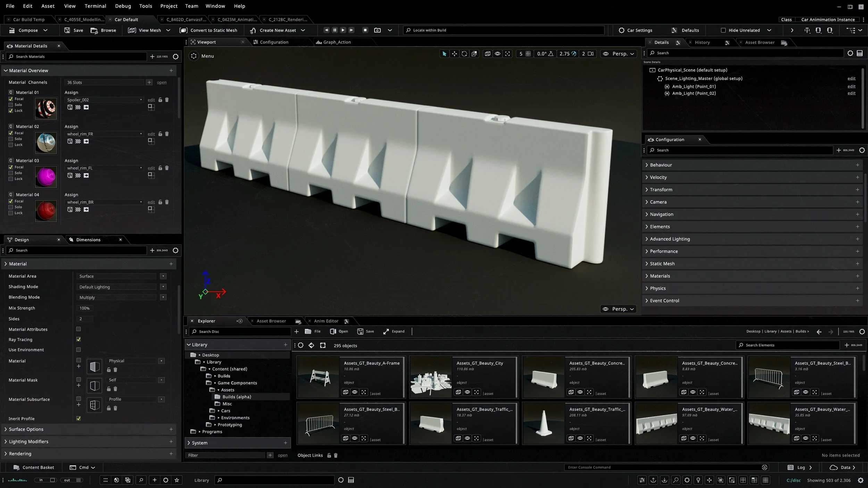This screenshot has height=488, width=868.
Task: Enable the Hide Unrelated checkbox
Action: (x=723, y=30)
